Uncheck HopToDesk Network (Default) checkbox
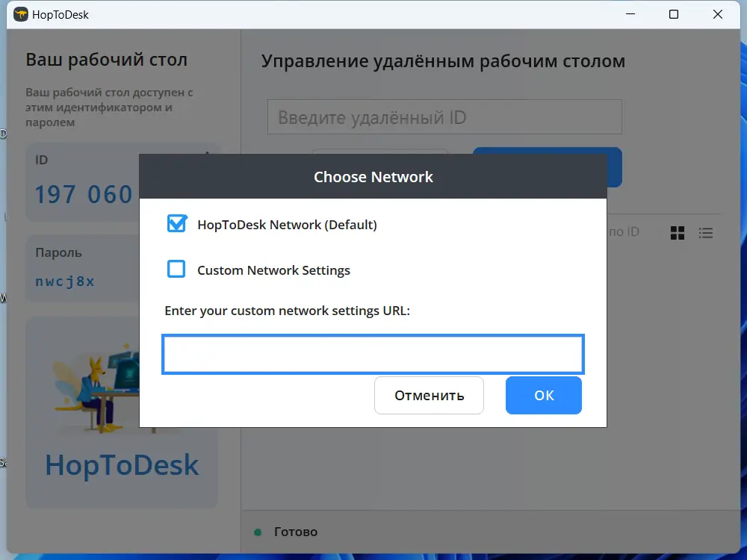This screenshot has width=747, height=560. [176, 224]
